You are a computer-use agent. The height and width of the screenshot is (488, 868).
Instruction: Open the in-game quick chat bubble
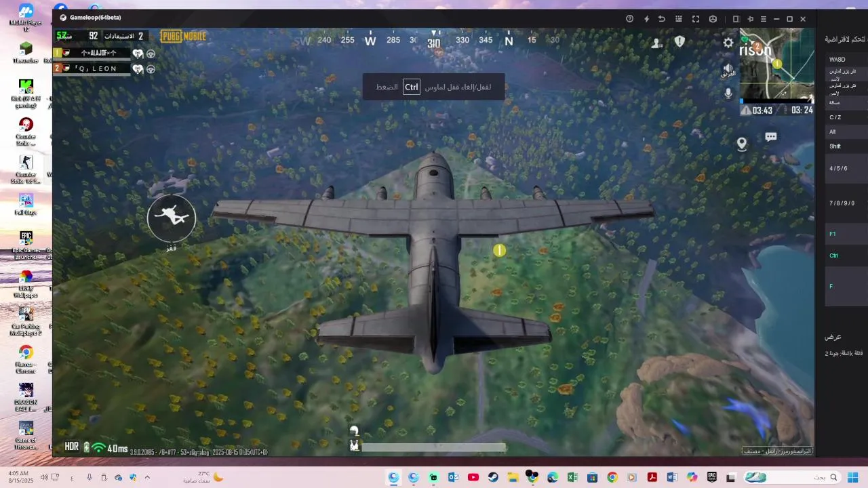[770, 137]
